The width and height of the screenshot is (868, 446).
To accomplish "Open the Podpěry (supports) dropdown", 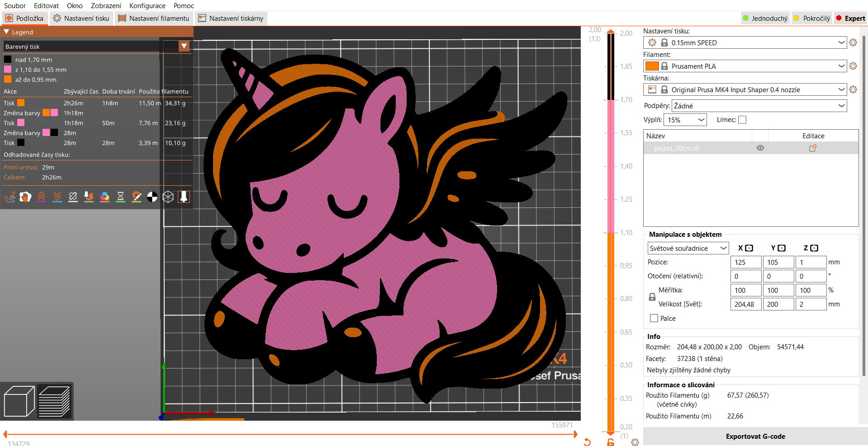I will [759, 106].
